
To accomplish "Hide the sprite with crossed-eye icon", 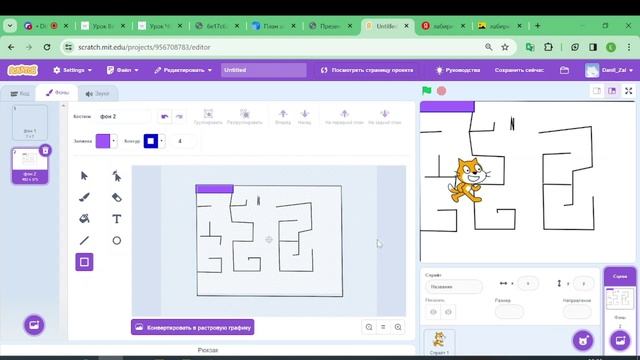I will click(448, 312).
